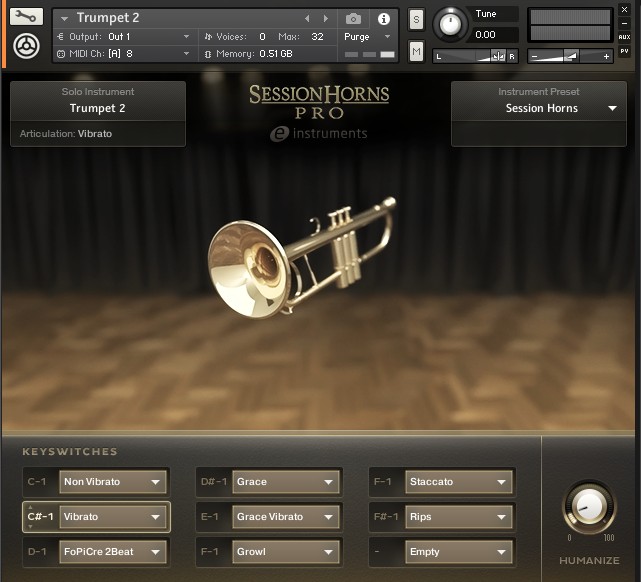Open the D-1 FoPiCre 2Beat dropdown
The width and height of the screenshot is (641, 582).
click(x=113, y=552)
